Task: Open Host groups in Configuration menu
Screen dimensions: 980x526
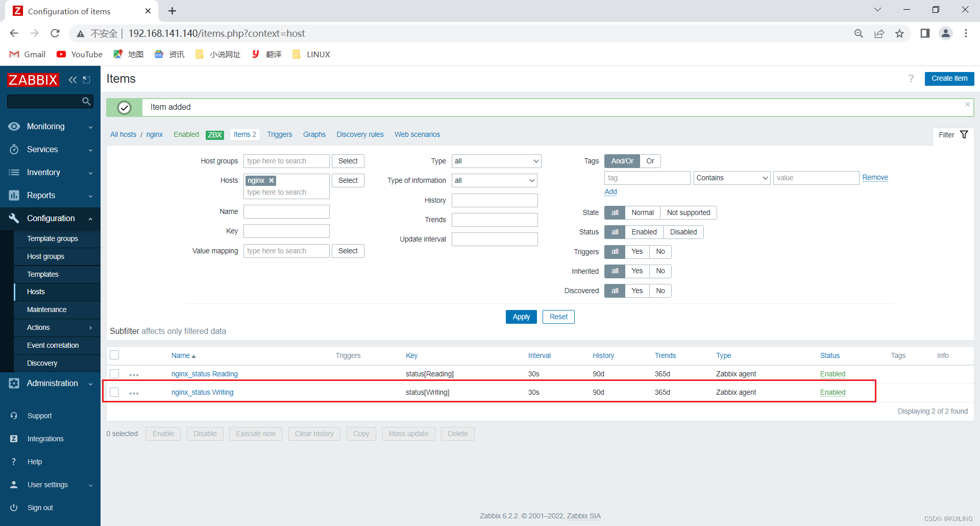Action: coord(45,256)
